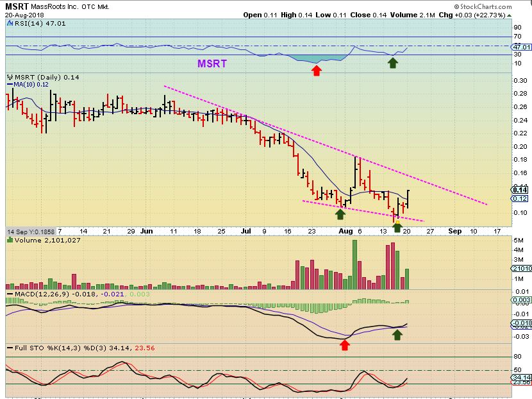Click the bar-chart icon before Volume label

(10, 240)
